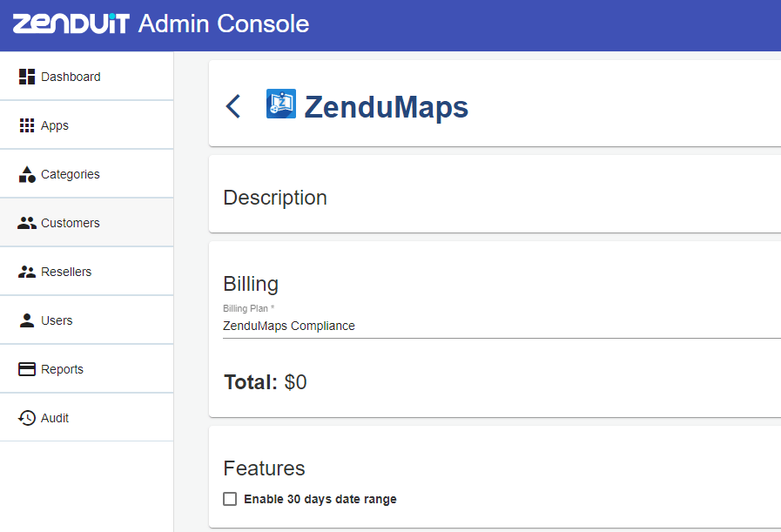This screenshot has width=781, height=532.
Task: Click the Resellers people icon
Action: point(27,272)
